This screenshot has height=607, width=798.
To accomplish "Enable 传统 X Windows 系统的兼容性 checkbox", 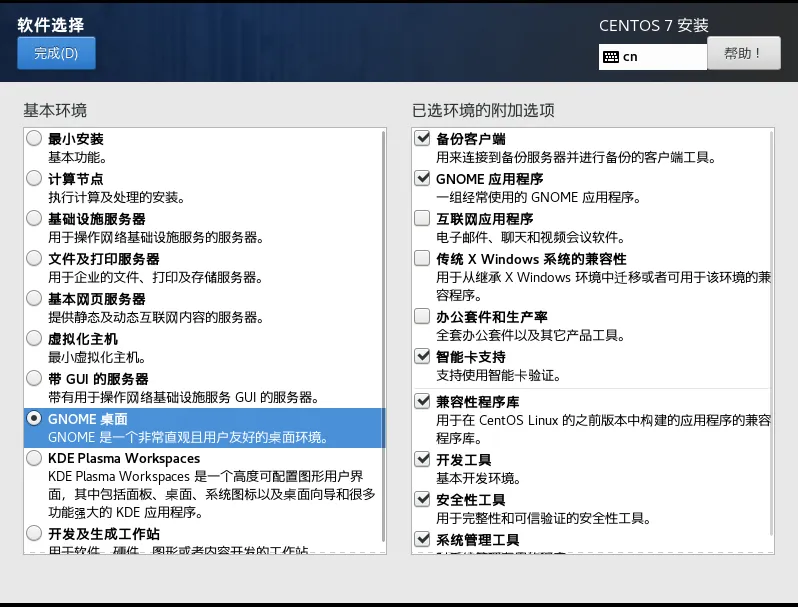I will click(422, 258).
